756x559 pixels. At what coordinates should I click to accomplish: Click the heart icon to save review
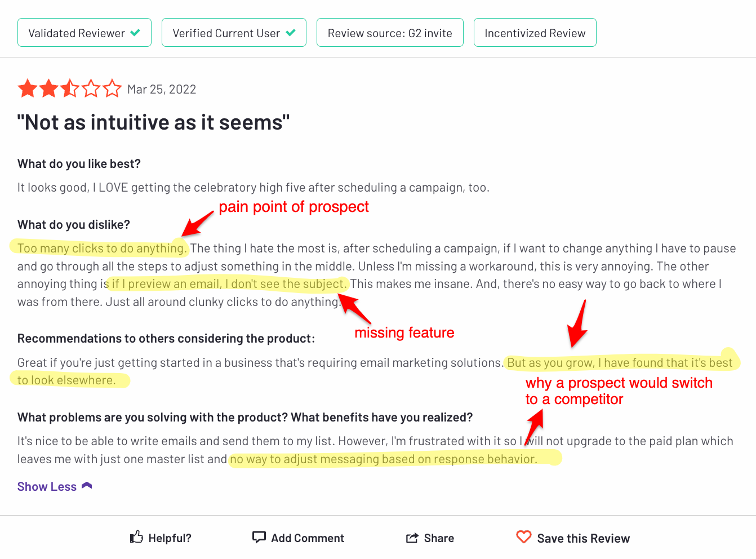524,537
